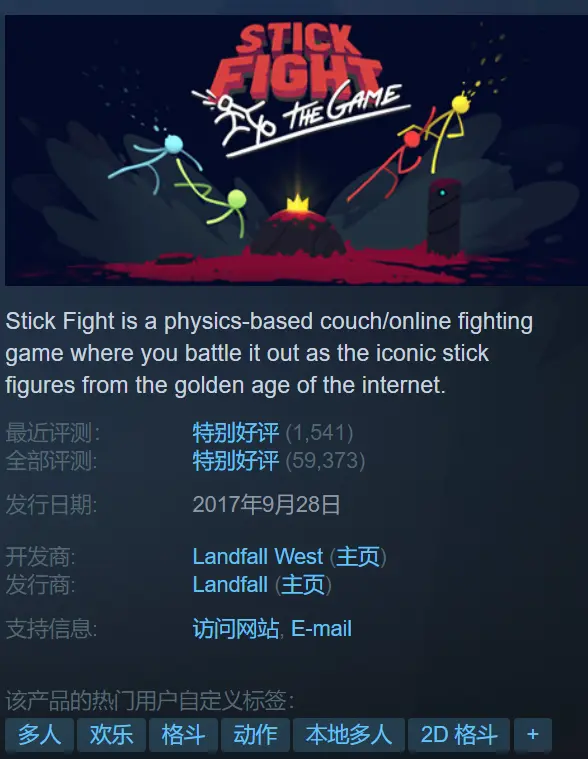This screenshot has width=588, height=759.
Task: Visit the Landfall publisher 主页 link
Action: [x=303, y=585]
